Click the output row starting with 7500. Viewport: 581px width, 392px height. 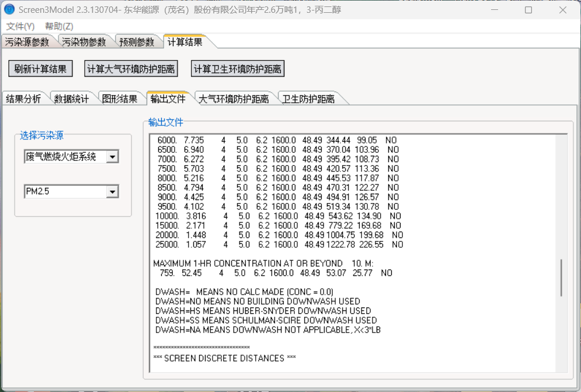(x=278, y=169)
